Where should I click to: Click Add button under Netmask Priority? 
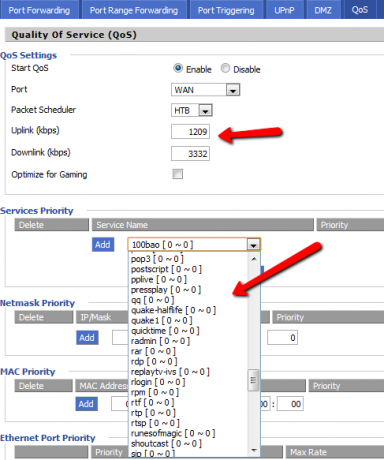point(87,338)
